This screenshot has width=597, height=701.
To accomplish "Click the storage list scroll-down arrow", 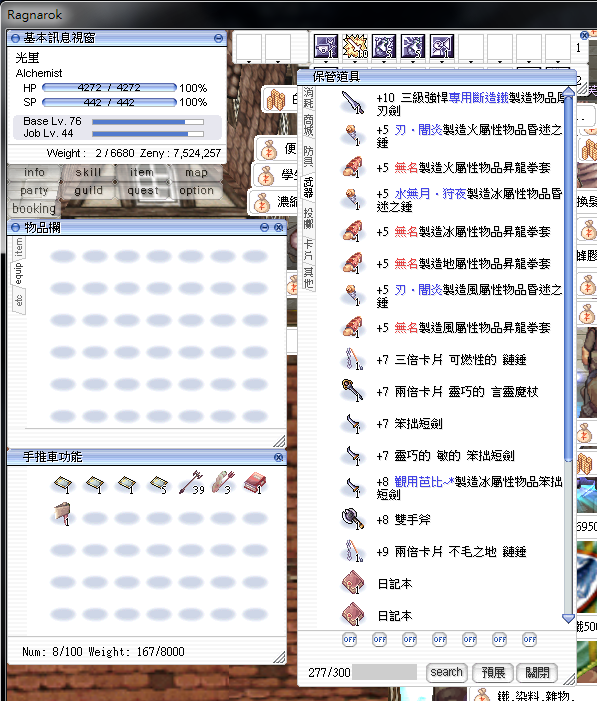I will [568, 619].
